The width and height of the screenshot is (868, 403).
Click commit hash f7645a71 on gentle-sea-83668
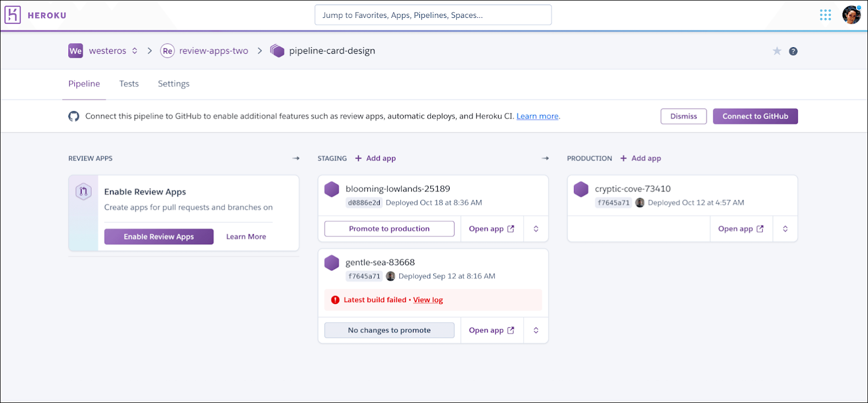point(364,276)
